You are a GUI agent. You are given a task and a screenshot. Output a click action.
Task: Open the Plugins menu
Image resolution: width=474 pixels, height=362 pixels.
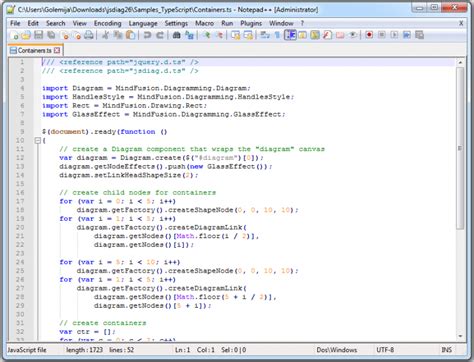point(251,23)
